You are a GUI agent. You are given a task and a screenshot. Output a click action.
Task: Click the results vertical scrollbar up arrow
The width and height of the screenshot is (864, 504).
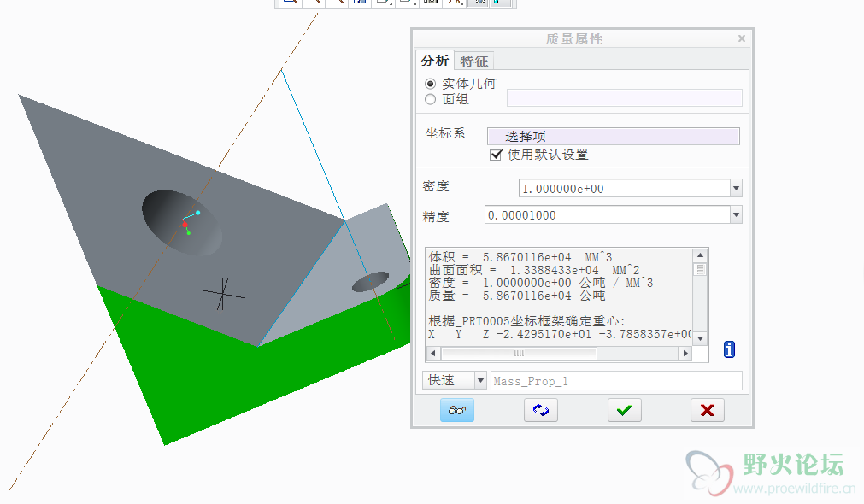click(x=700, y=255)
